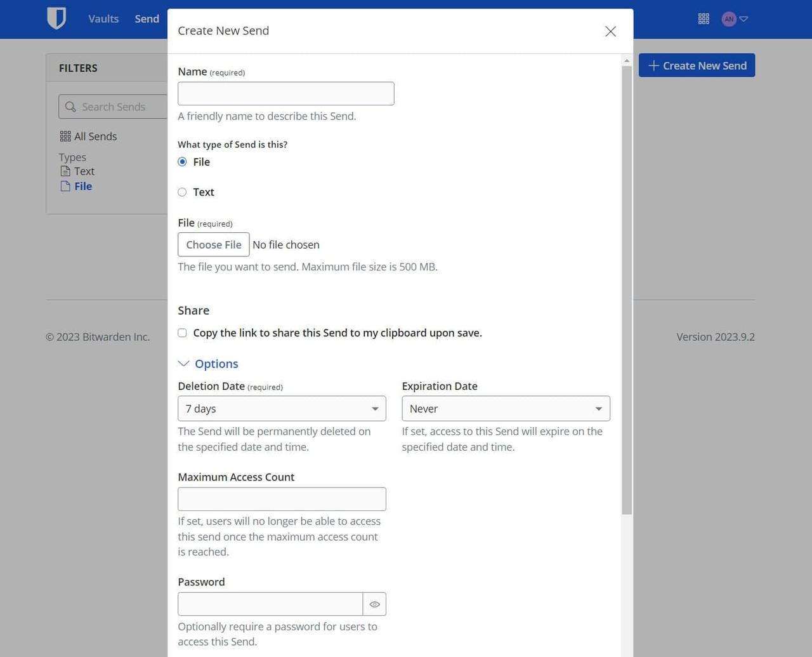This screenshot has width=812, height=657.
Task: Enable copy link to clipboard checkbox
Action: point(183,333)
